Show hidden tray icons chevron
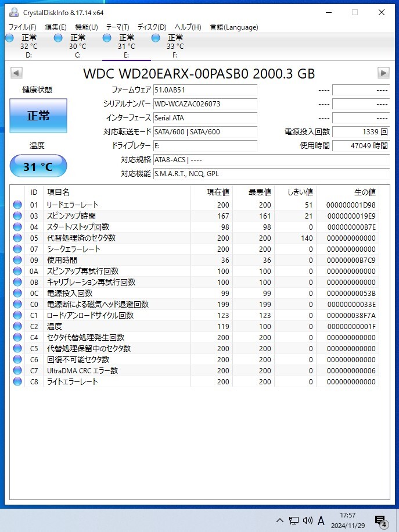The height and width of the screenshot is (532, 399). tap(280, 520)
